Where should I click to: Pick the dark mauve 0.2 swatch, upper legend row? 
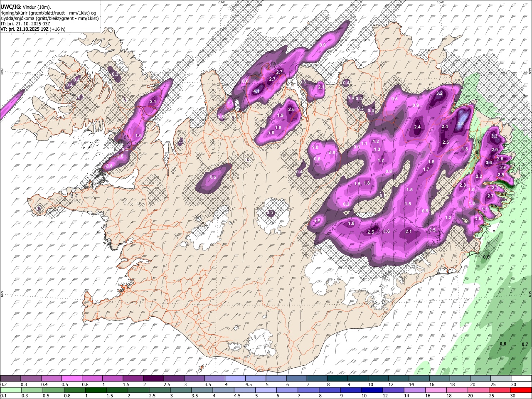(x=10, y=378)
